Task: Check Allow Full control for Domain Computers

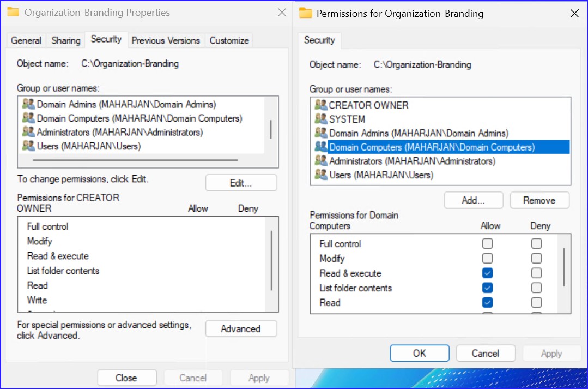Action: (x=487, y=243)
